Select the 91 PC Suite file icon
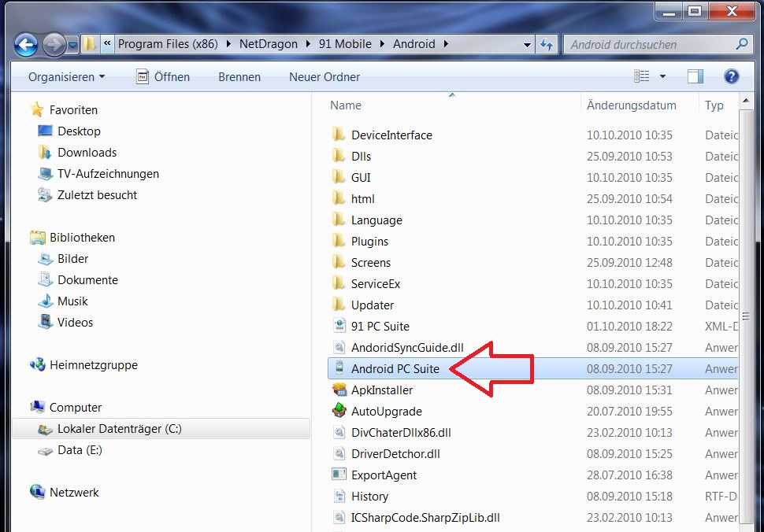 [339, 326]
